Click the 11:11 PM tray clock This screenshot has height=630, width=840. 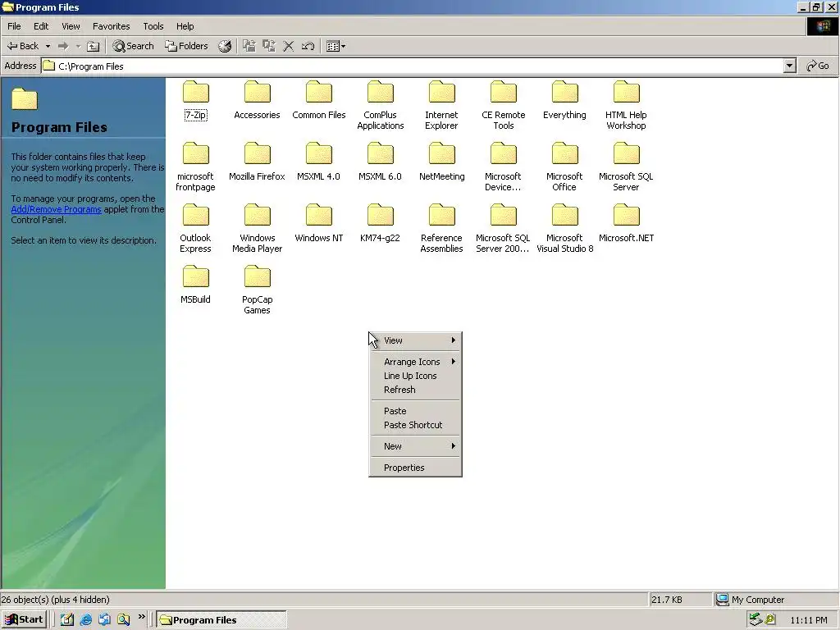coord(808,620)
